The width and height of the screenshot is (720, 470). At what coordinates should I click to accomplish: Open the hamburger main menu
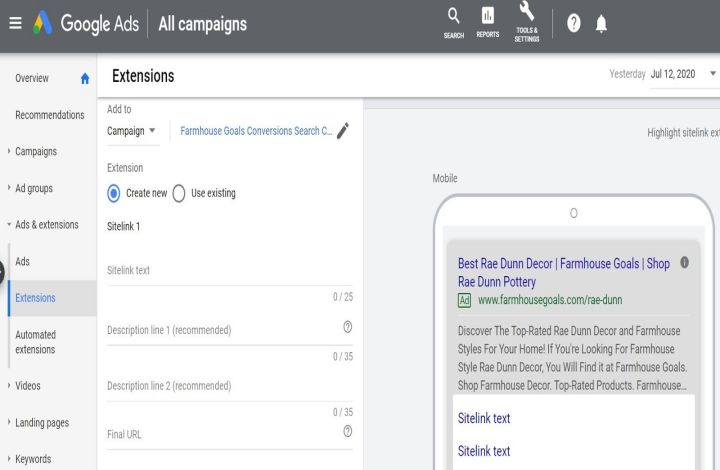[x=15, y=23]
